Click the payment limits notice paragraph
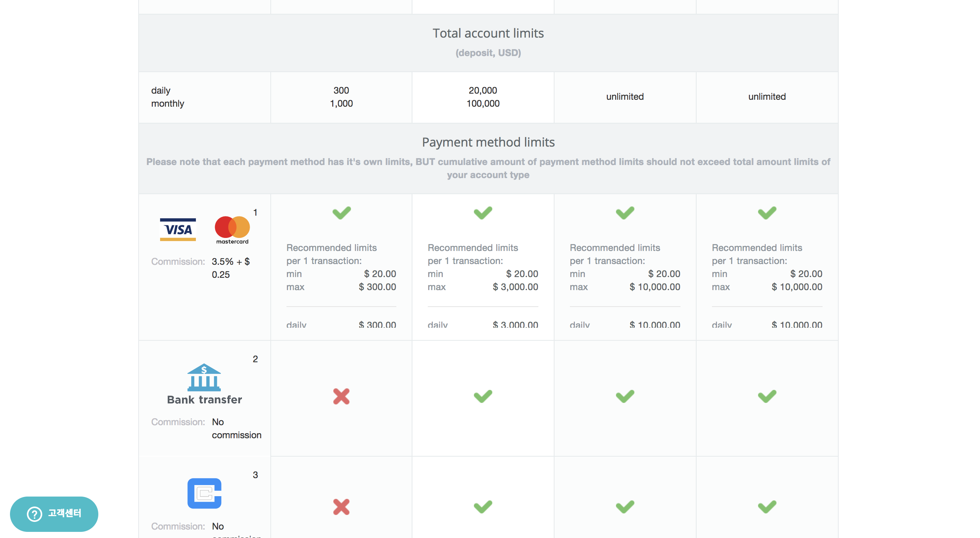This screenshot has height=538, width=980. tap(488, 168)
